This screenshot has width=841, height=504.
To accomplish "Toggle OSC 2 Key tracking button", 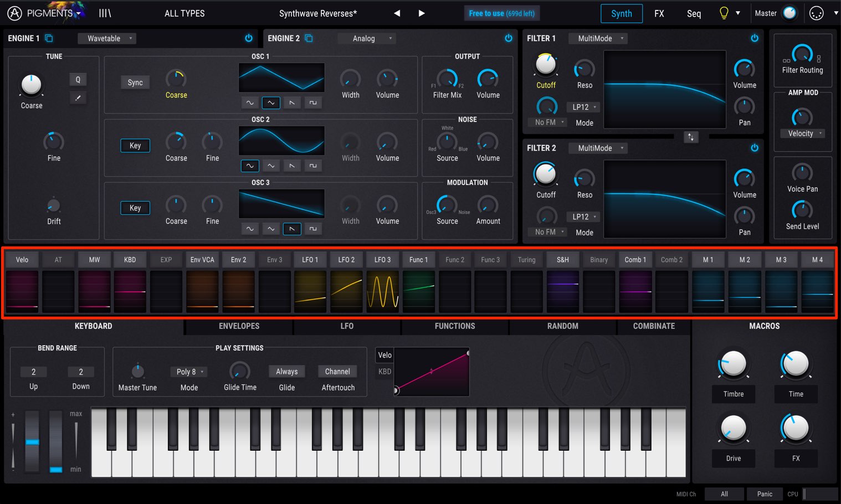I will [x=135, y=146].
